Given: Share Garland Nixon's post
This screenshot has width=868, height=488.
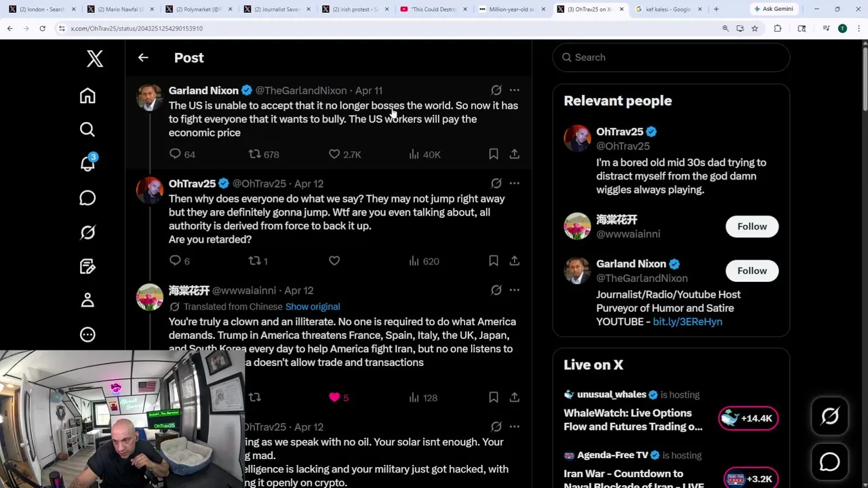Looking at the screenshot, I should pos(515,155).
